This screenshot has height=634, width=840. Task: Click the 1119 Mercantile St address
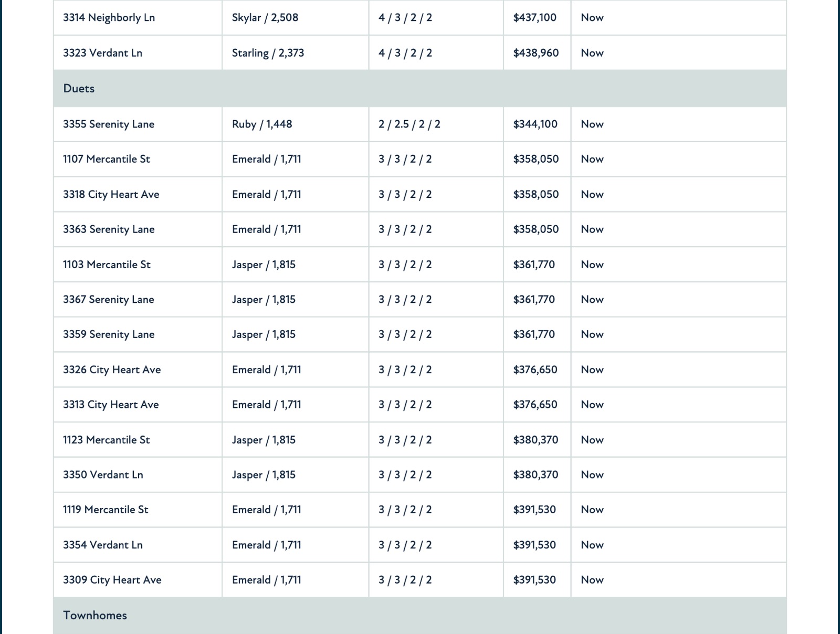click(106, 509)
